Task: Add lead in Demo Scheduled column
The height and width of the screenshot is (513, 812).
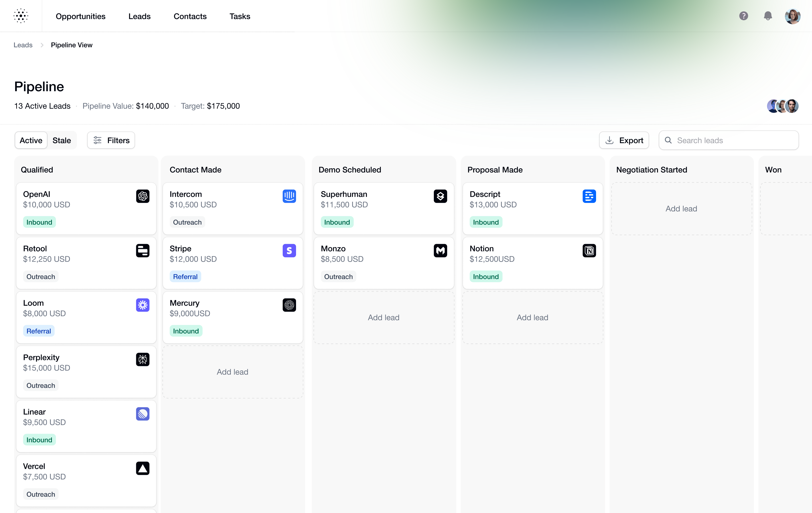Action: [384, 317]
